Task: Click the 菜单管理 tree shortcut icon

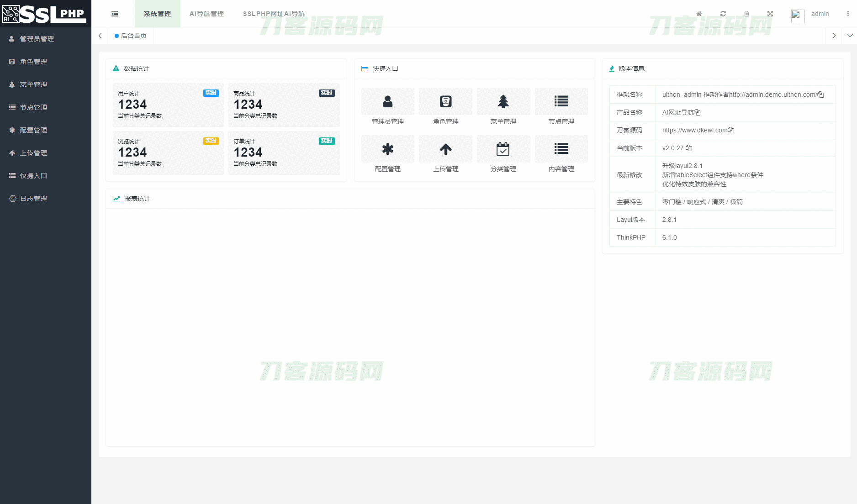Action: click(503, 102)
